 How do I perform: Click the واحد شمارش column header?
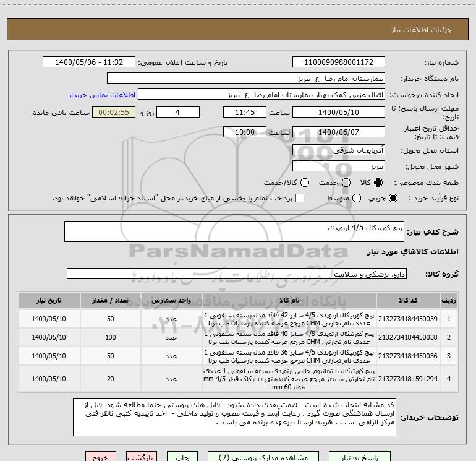click(x=171, y=300)
